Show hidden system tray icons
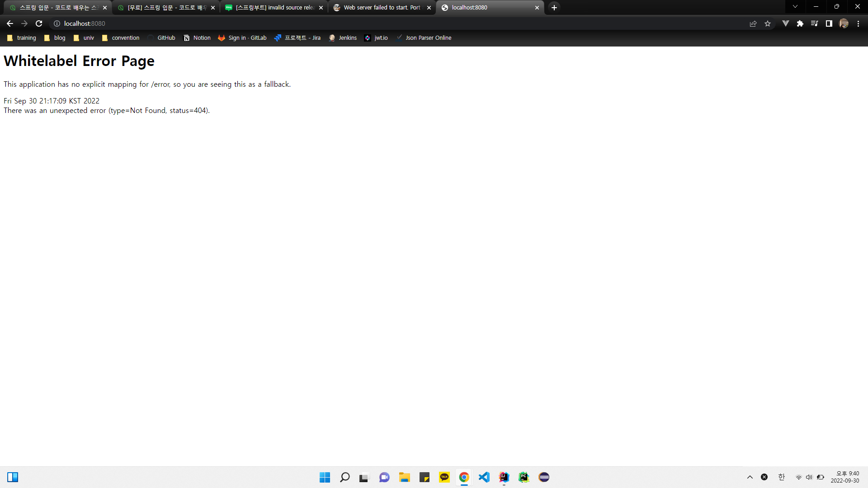868x488 pixels. click(x=750, y=477)
